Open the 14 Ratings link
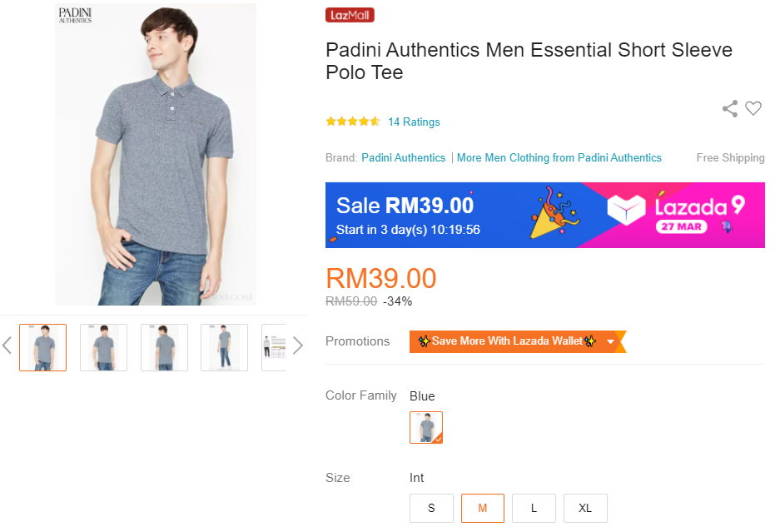Viewport: 775px width, 532px height. [x=414, y=122]
